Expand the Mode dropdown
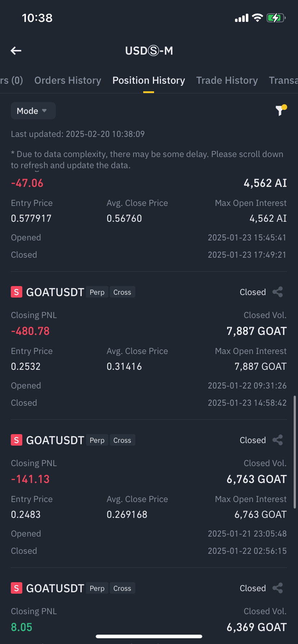 (x=33, y=111)
